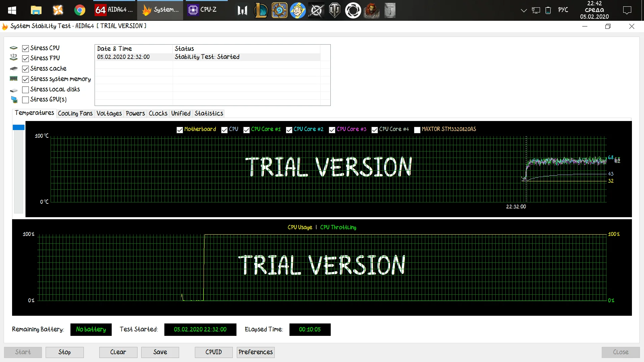This screenshot has width=644, height=362.
Task: Open Hearthstone taskbar icon
Action: coord(279,10)
